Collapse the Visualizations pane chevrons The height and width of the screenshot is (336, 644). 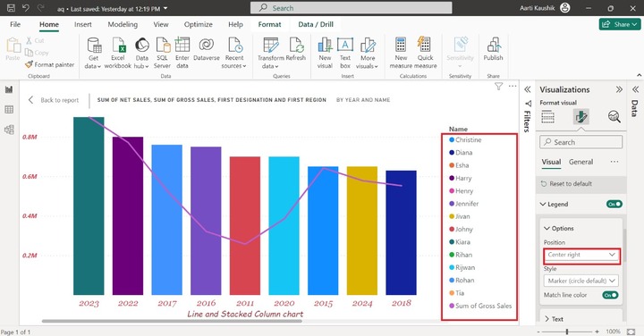tap(619, 89)
